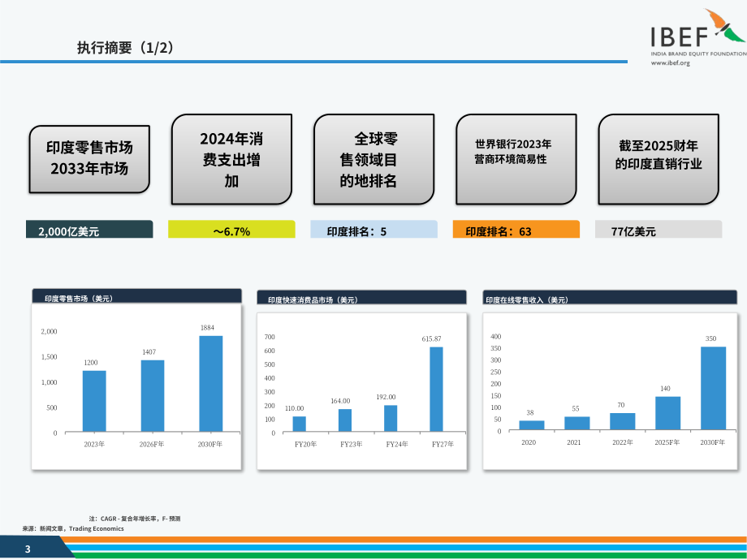Select the slide title 执行摘要 (1/2)

click(x=125, y=48)
